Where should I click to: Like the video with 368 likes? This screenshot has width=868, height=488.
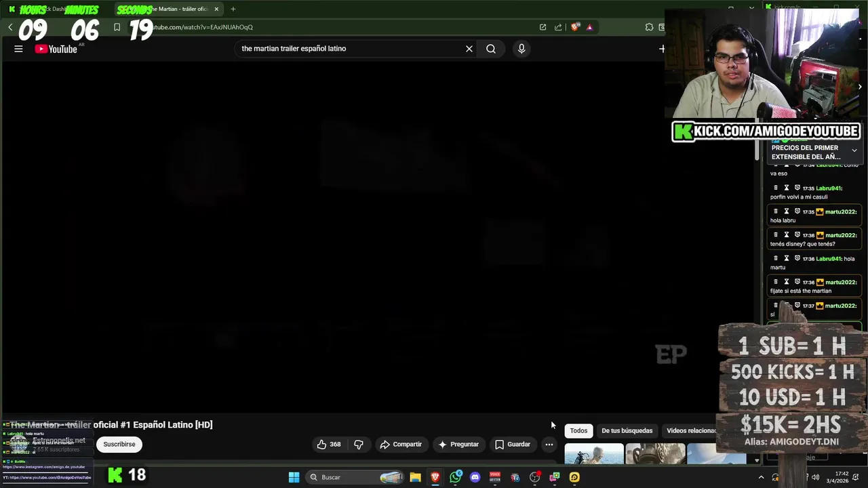click(x=329, y=445)
